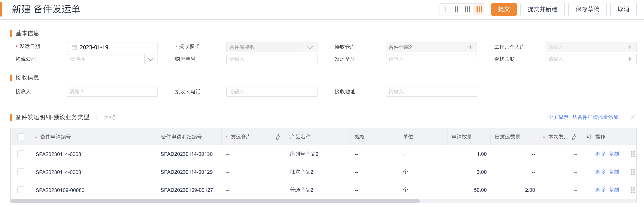The image size is (644, 207).
Task: Click plus icon beside 查找关联 field
Action: [629, 59]
